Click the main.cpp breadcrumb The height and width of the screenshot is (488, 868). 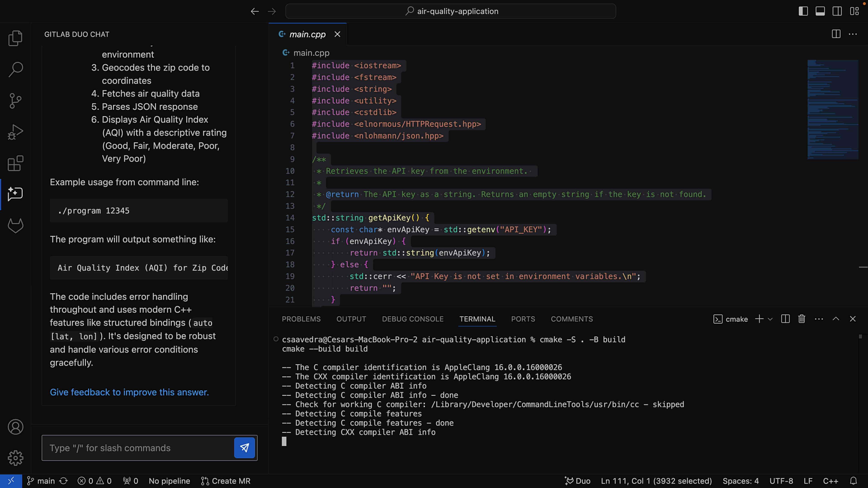coord(311,53)
